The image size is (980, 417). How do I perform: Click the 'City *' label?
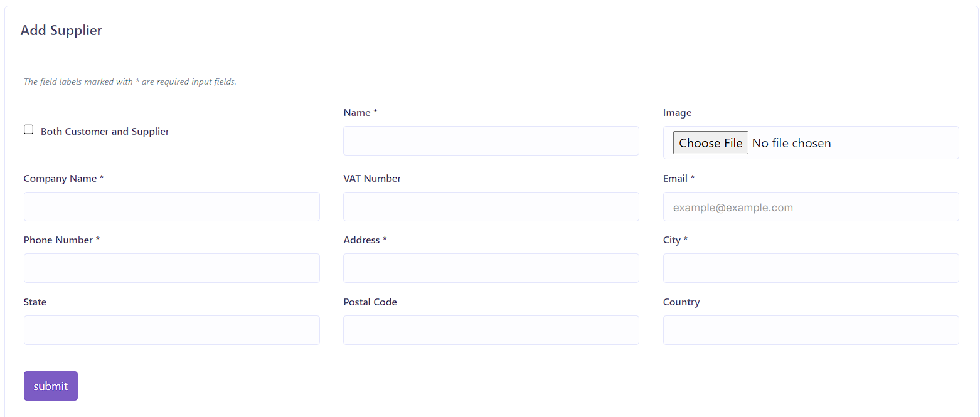pos(675,240)
